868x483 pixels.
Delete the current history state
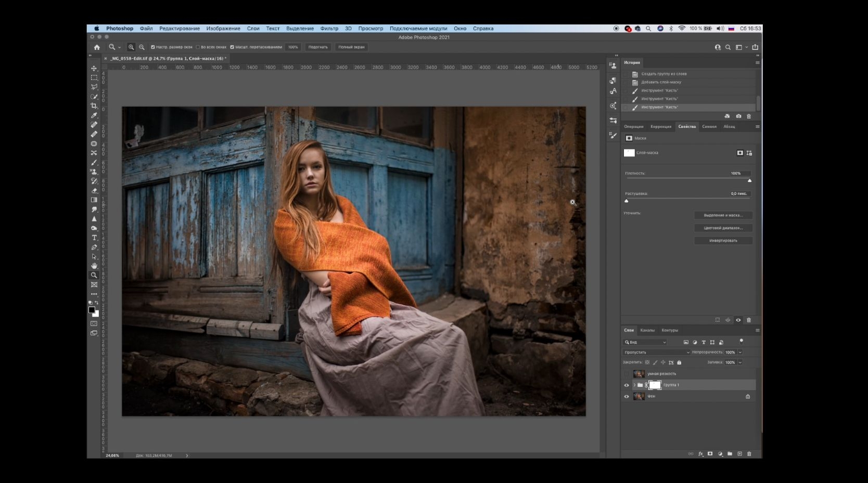click(x=749, y=116)
